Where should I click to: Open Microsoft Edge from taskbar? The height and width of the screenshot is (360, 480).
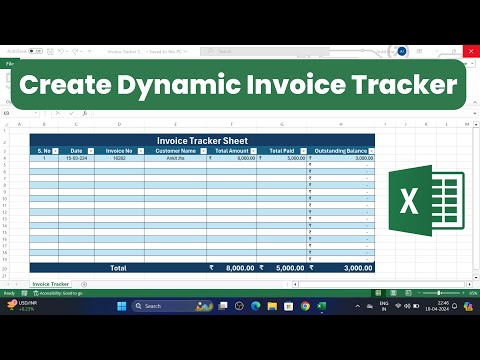coord(256,306)
